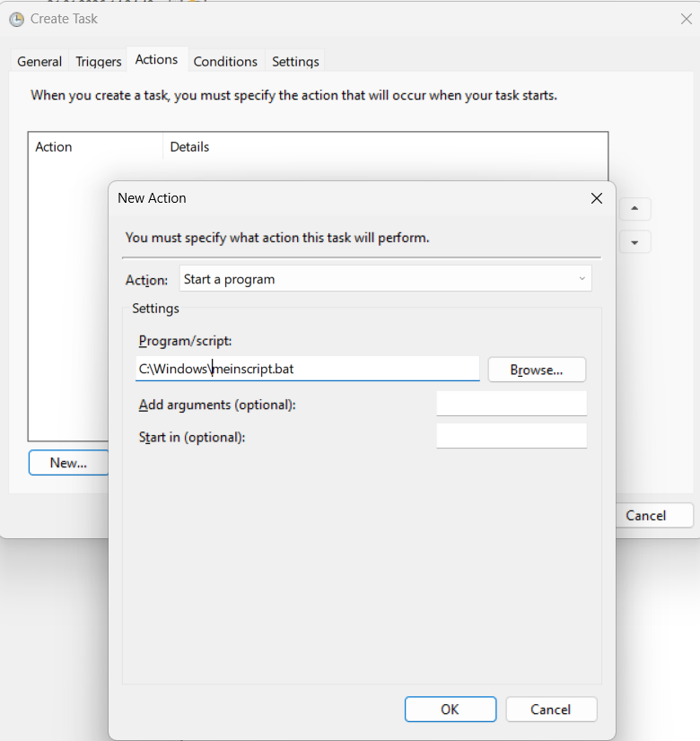Open the Action type dropdown
Screen dimensions: 700x741
pyautogui.click(x=385, y=279)
